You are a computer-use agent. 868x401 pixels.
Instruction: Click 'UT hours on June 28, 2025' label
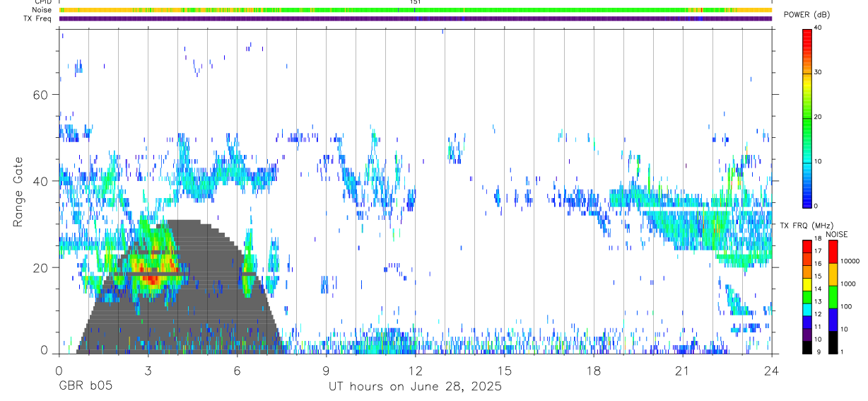pos(415,387)
